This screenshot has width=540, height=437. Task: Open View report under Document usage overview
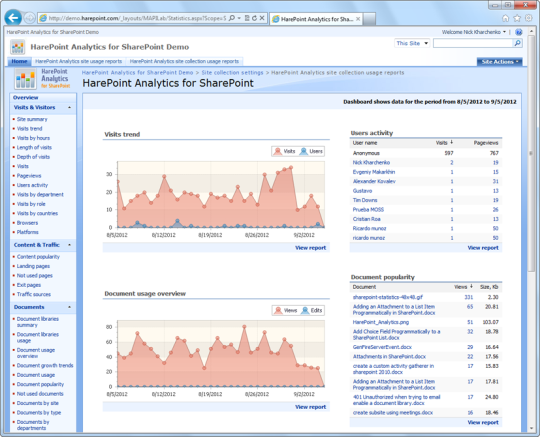click(x=310, y=407)
